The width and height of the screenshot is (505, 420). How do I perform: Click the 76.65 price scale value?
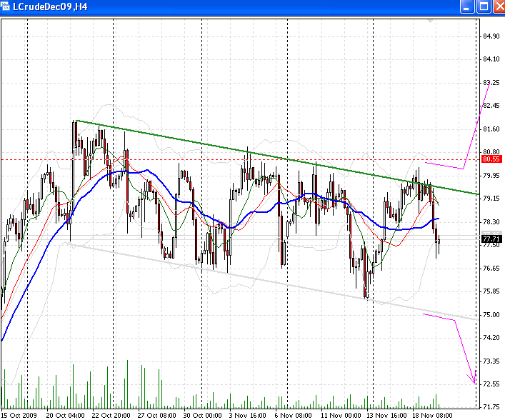point(491,269)
